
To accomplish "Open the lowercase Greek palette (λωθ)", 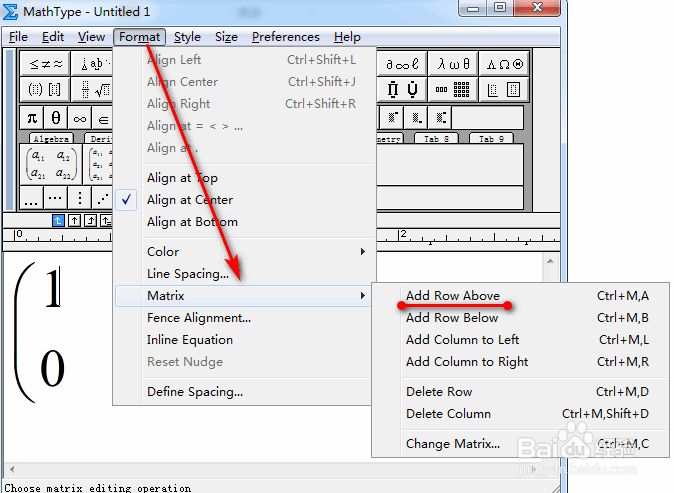I will click(453, 64).
